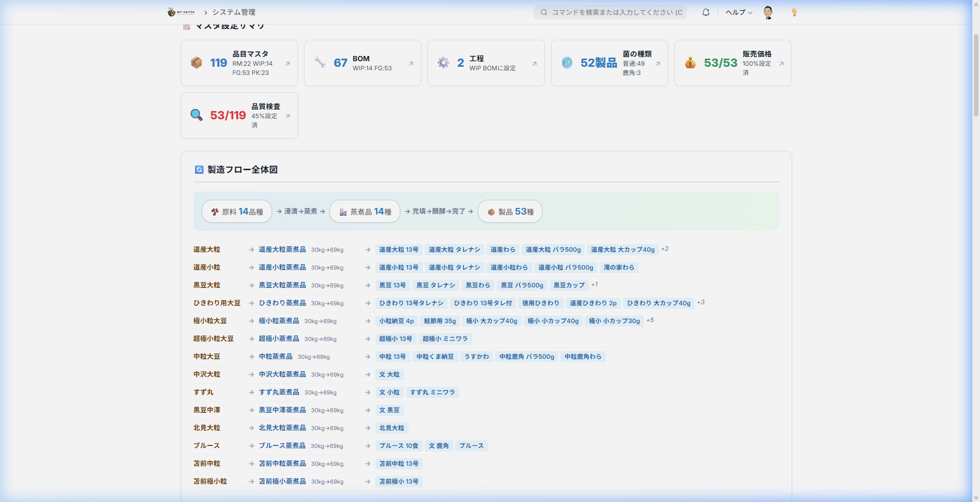Click the 品質検査 magnifier icon
The width and height of the screenshot is (980, 502).
[x=197, y=115]
